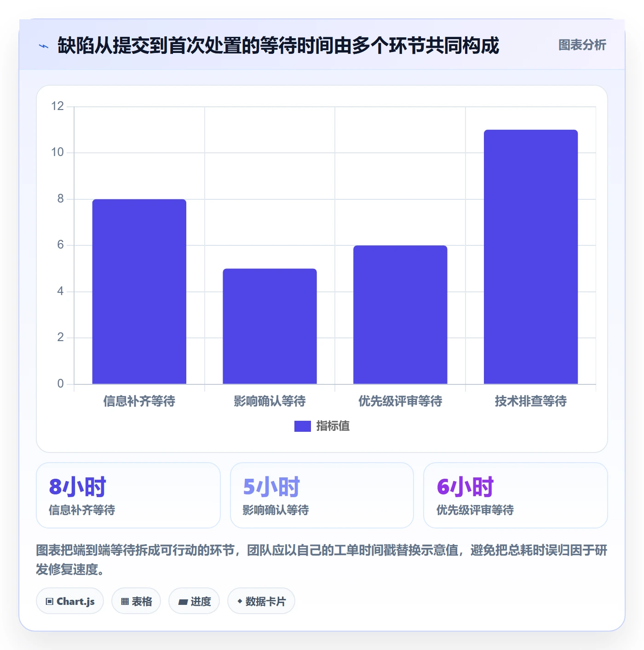This screenshot has width=644, height=650.
Task: Click the y-axis value 0
Action: [60, 384]
